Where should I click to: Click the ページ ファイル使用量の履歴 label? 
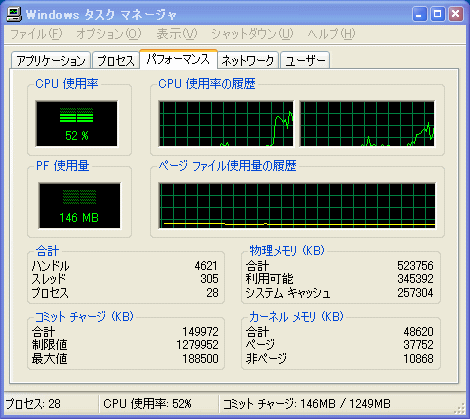click(227, 166)
